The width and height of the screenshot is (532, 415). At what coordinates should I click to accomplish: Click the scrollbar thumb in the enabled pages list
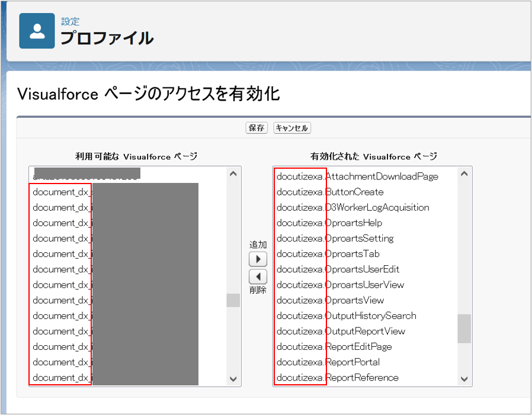point(464,329)
